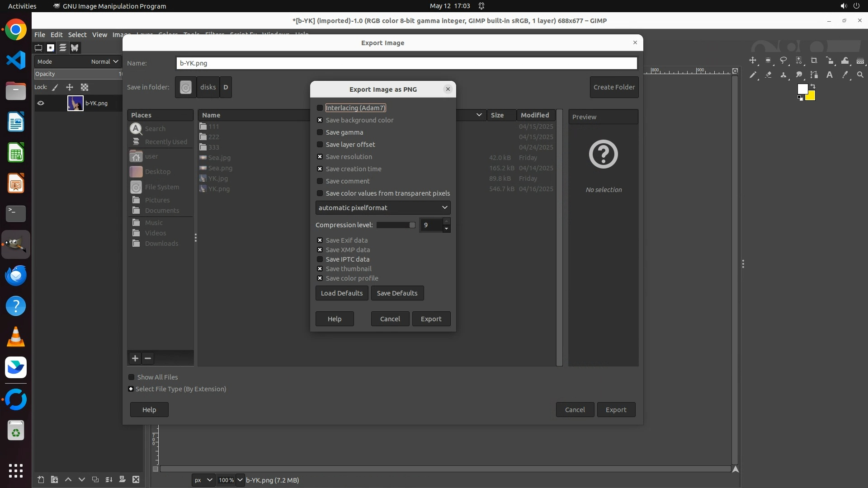868x488 pixels.
Task: Choose the Text tool
Action: pyautogui.click(x=830, y=75)
